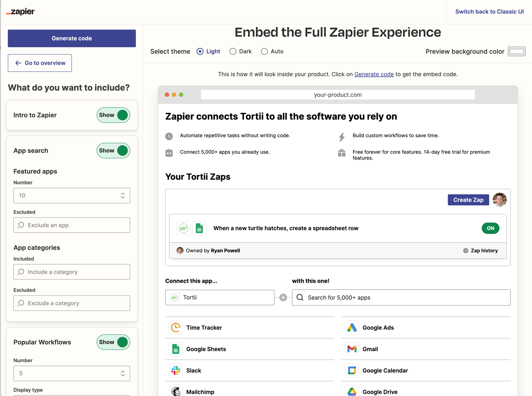Click the plus icon between app selectors
This screenshot has height=396, width=532.
click(x=283, y=297)
